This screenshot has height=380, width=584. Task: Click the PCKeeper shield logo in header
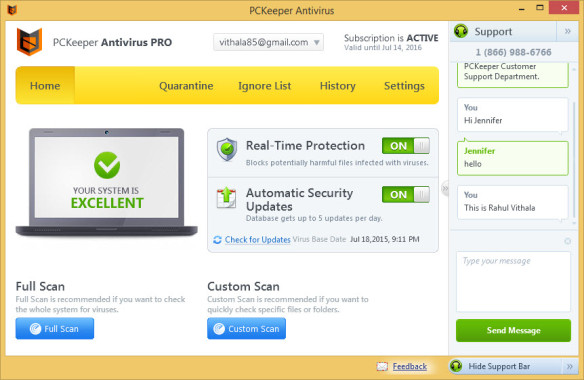point(29,42)
